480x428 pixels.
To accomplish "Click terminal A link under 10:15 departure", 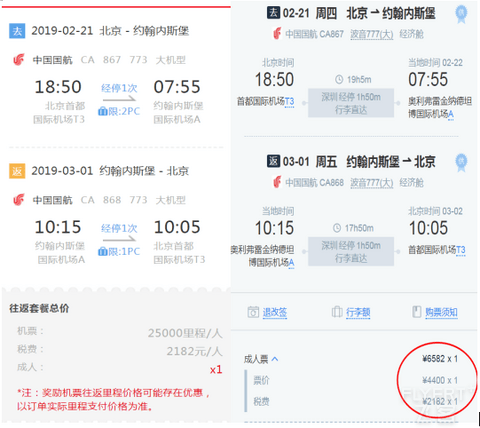I will pos(291,263).
